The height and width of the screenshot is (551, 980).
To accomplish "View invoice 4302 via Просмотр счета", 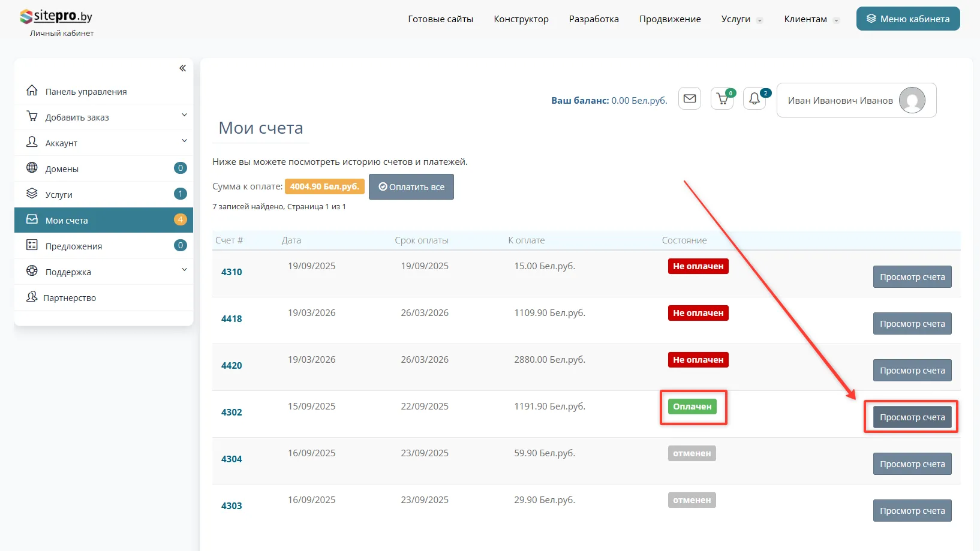I will [x=912, y=417].
